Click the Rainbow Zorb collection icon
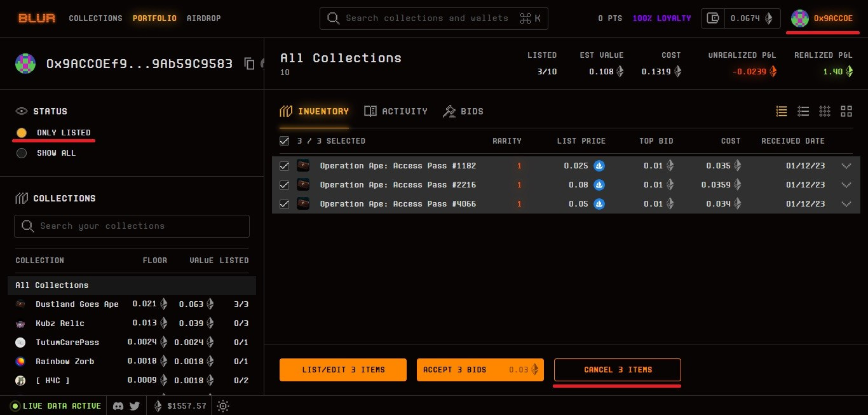This screenshot has height=415, width=868. pyautogui.click(x=21, y=362)
